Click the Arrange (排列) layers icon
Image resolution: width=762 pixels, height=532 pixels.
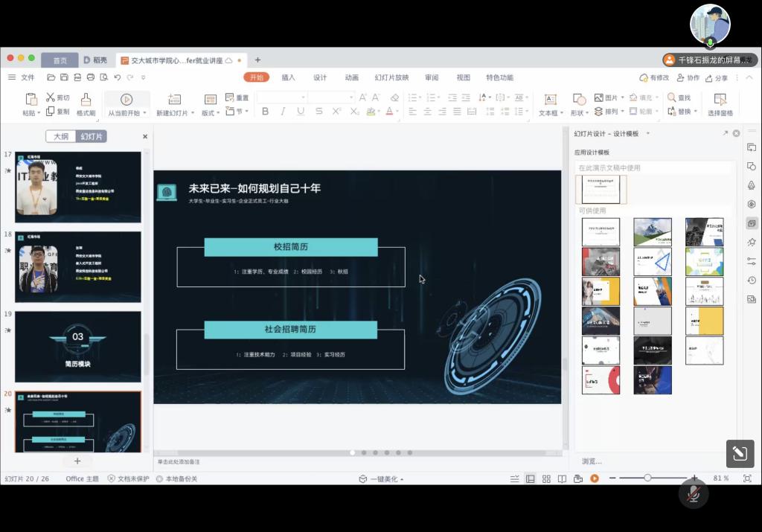599,112
